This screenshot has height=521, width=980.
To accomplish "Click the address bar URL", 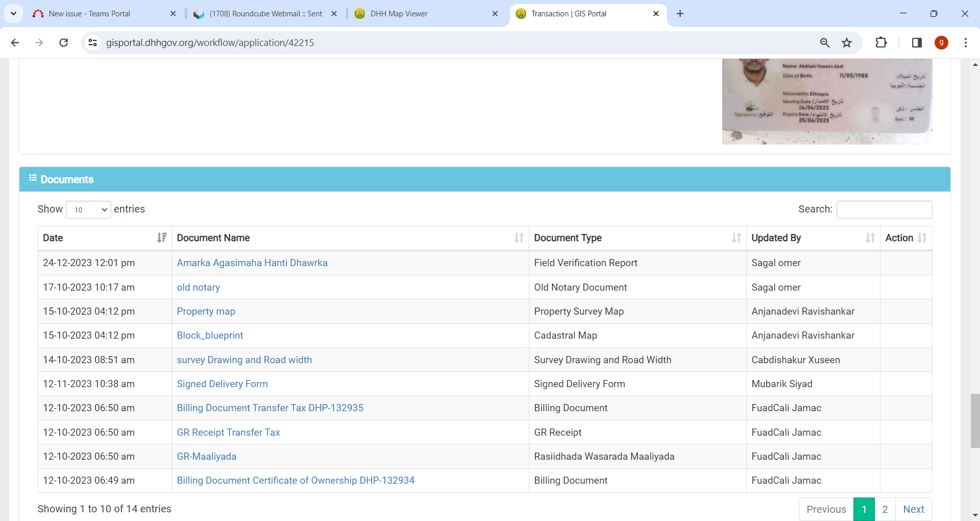I will tap(210, 42).
